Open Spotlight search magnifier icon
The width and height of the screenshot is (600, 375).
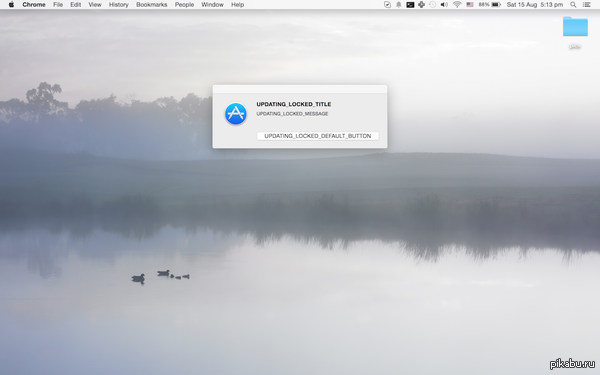[573, 5]
